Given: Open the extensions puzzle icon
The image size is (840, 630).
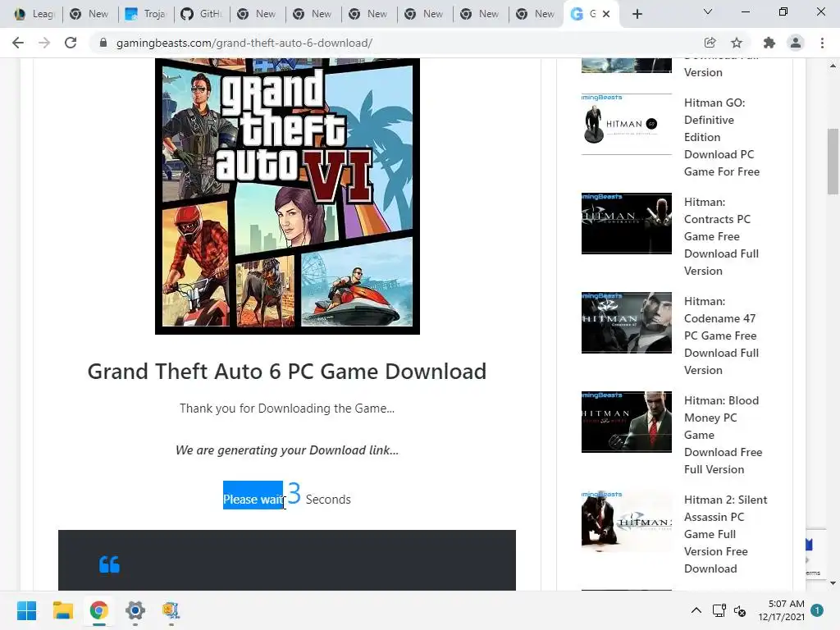Looking at the screenshot, I should click(x=769, y=43).
